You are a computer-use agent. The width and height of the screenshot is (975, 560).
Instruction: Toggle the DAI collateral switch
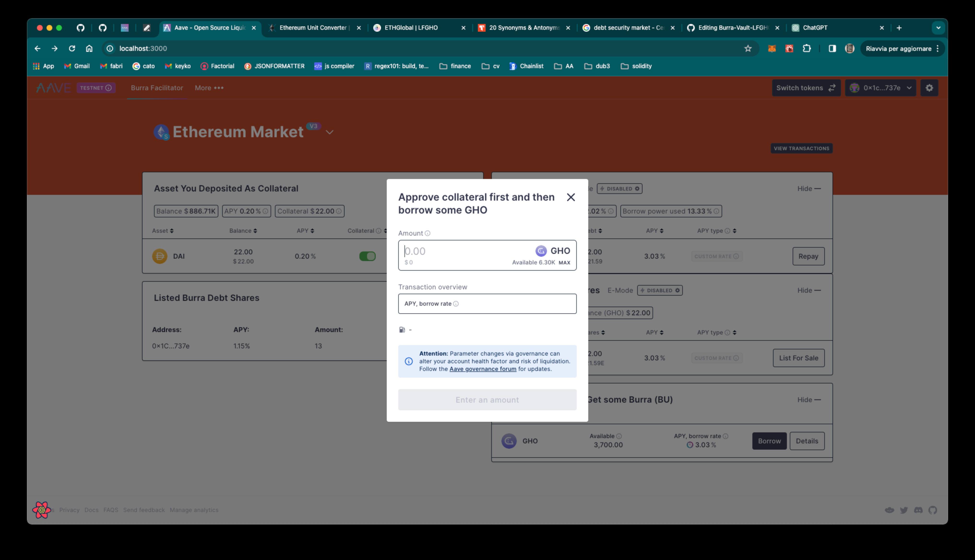(x=367, y=256)
